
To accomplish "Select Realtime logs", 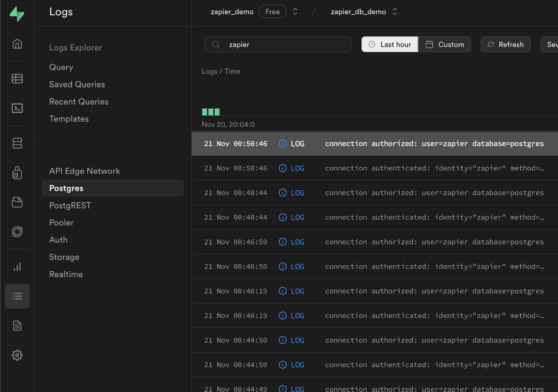I will click(66, 274).
